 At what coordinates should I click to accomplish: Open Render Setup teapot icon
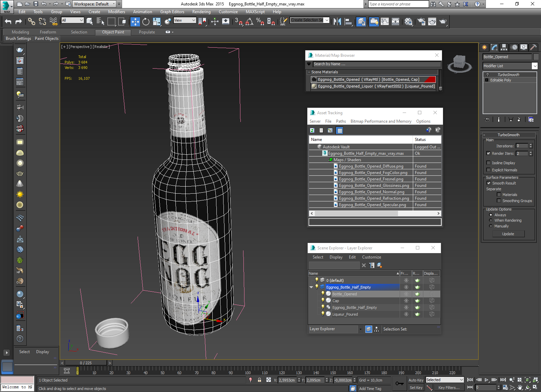421,22
